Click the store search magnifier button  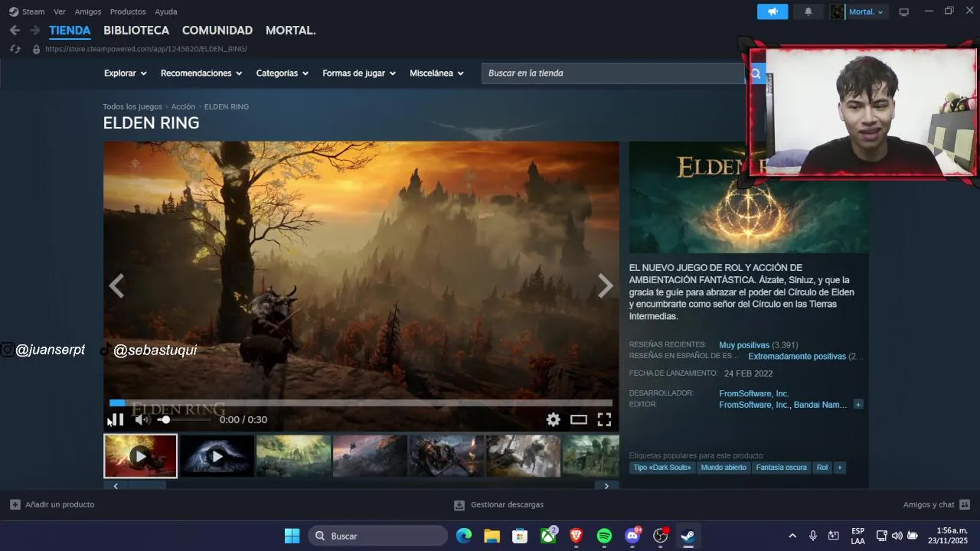coord(756,73)
